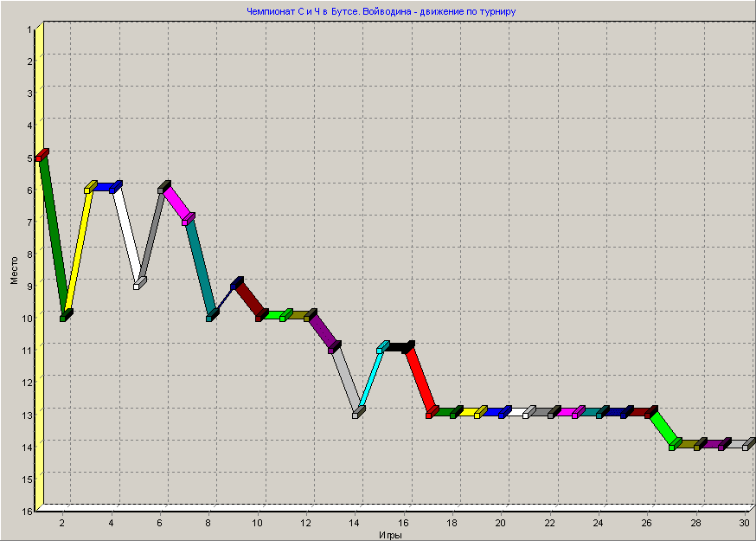Select the lime marker at game 11, place 10
756x541 pixels.
coord(286,315)
